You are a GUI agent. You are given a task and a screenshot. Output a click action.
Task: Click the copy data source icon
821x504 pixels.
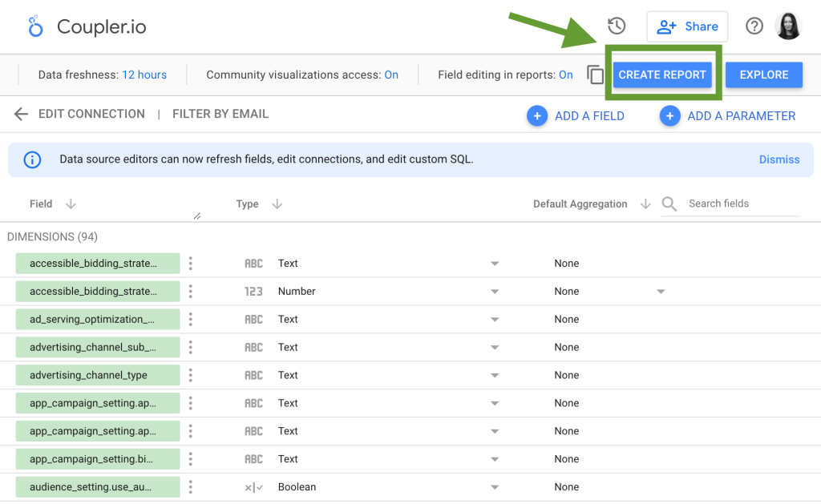(596, 75)
